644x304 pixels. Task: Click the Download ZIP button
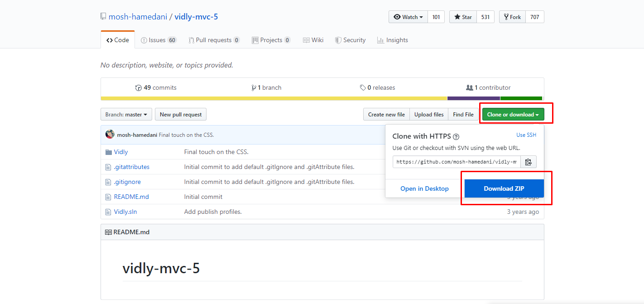[x=504, y=188]
